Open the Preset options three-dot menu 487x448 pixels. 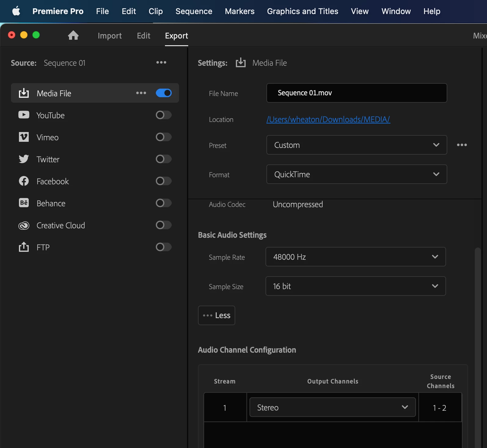pyautogui.click(x=462, y=145)
